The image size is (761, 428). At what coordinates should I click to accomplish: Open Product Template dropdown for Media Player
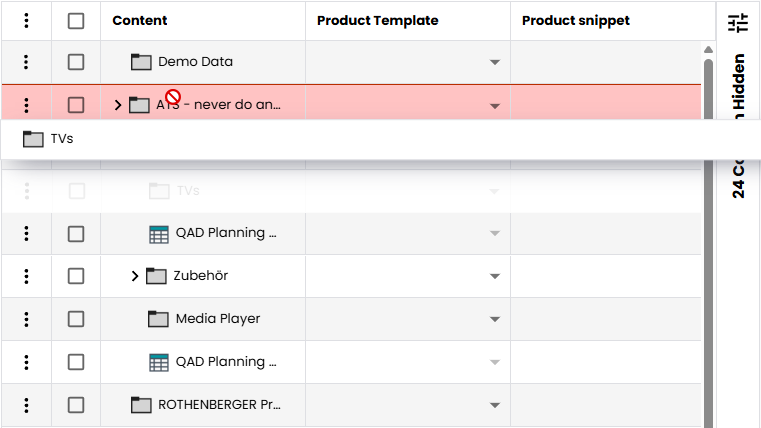pos(494,319)
